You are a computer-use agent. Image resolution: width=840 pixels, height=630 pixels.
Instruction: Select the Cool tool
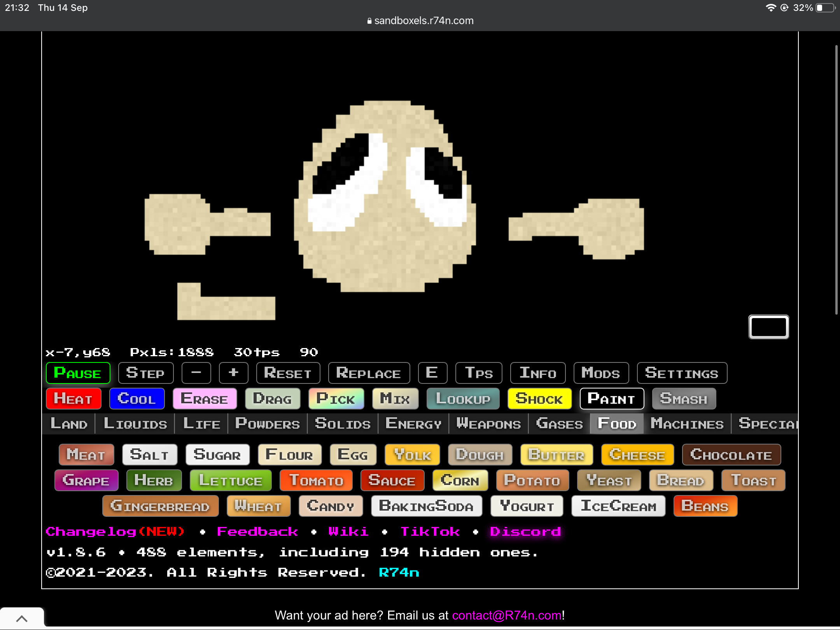pyautogui.click(x=137, y=399)
